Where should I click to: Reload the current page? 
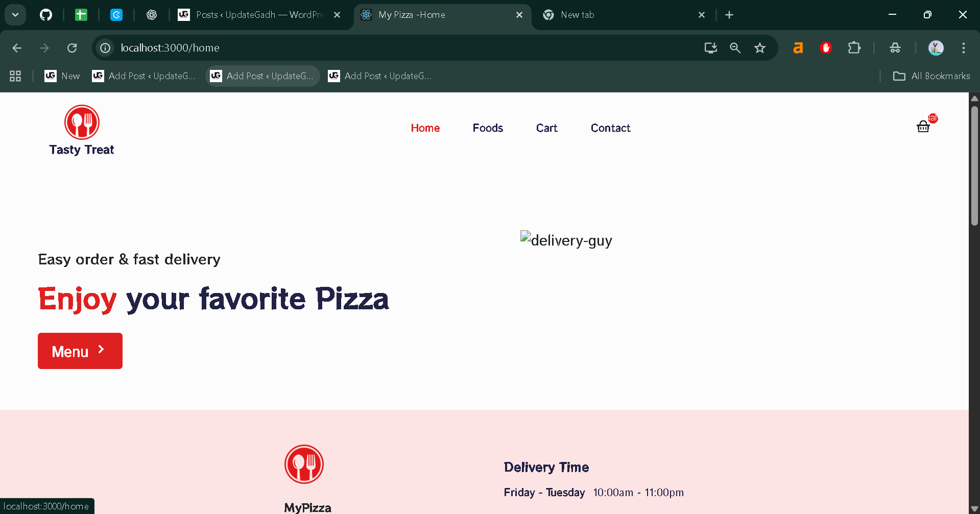pos(72,48)
